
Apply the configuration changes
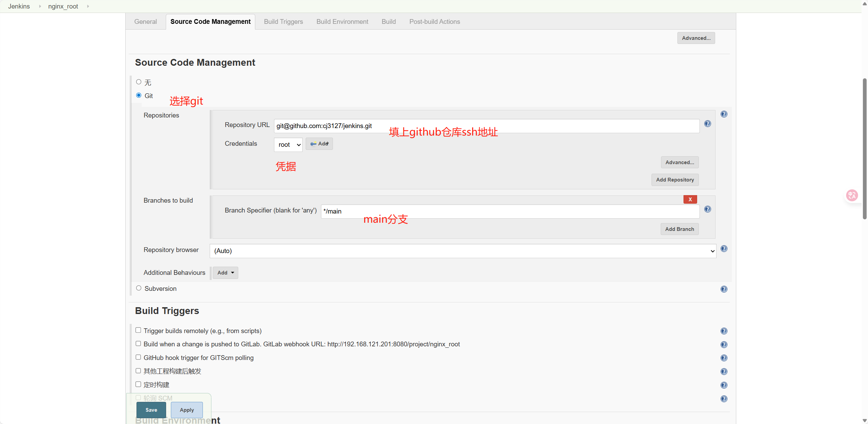pyautogui.click(x=187, y=410)
